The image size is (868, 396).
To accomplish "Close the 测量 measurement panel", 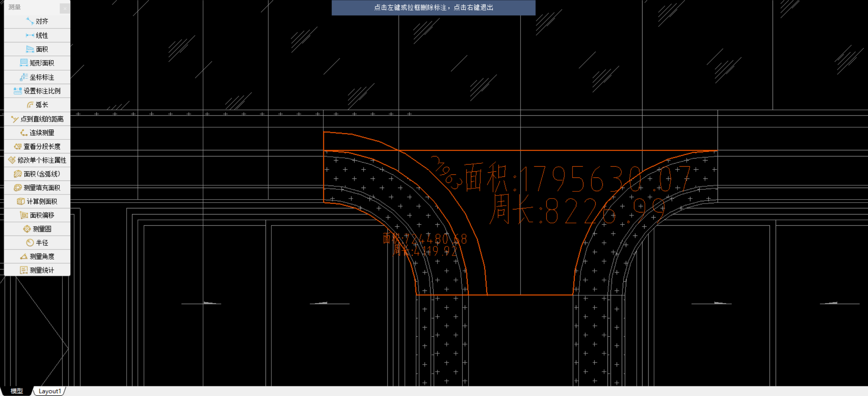I will pyautogui.click(x=65, y=8).
